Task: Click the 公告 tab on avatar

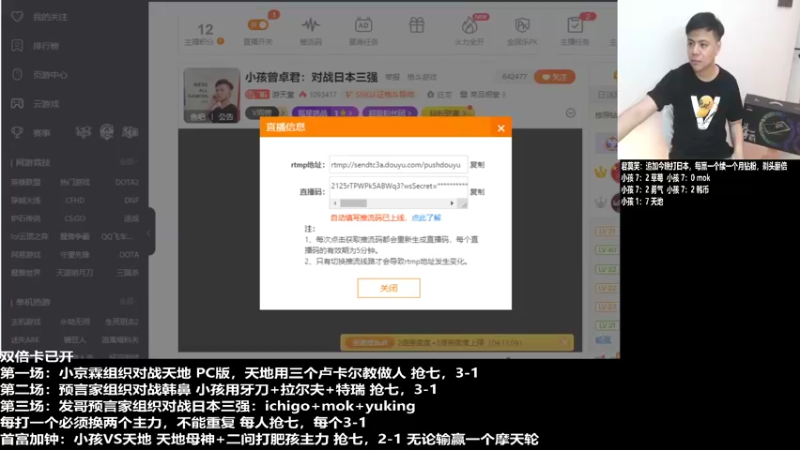Action: pyautogui.click(x=226, y=117)
